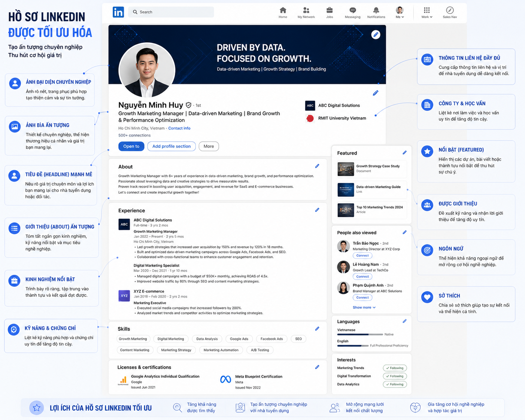
Task: Edit the People also viewed panel
Action: (404, 232)
